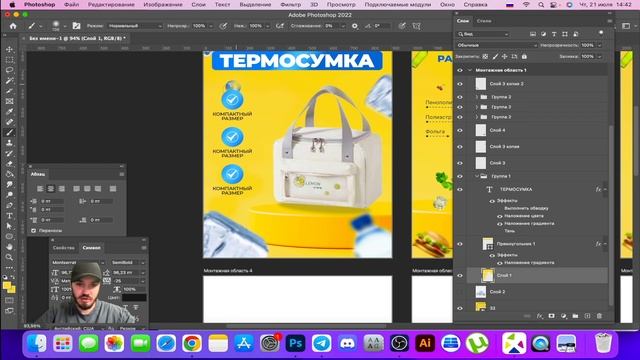Toggle visibility of Слой 1
Viewport: 640px width, 360px height.
point(460,276)
